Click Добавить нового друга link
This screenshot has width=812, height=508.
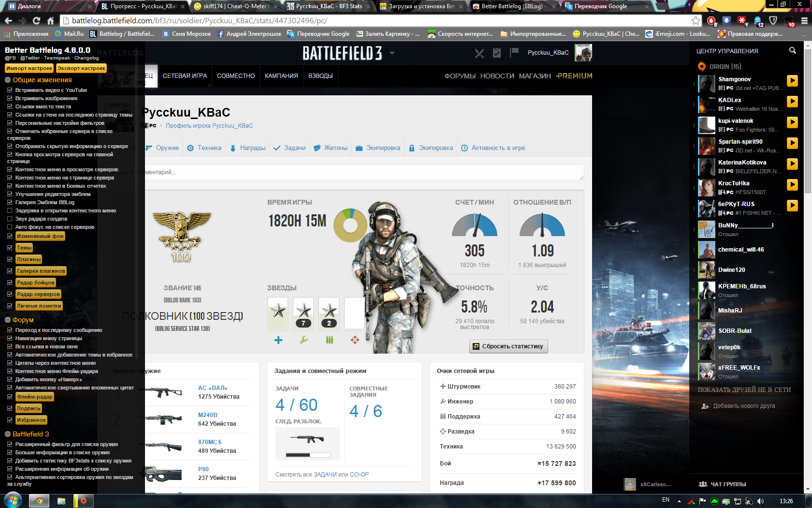tap(744, 406)
